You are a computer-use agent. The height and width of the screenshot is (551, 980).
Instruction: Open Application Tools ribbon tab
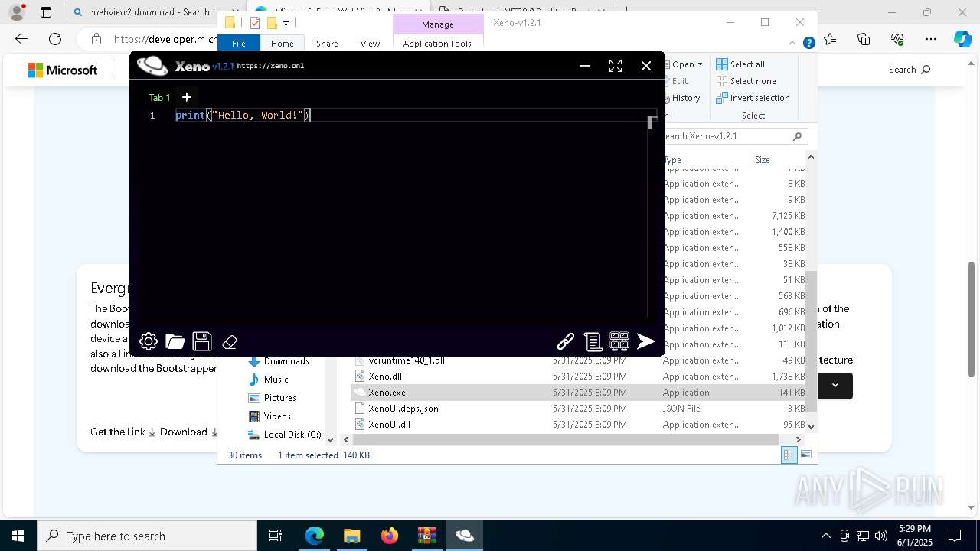tap(437, 44)
